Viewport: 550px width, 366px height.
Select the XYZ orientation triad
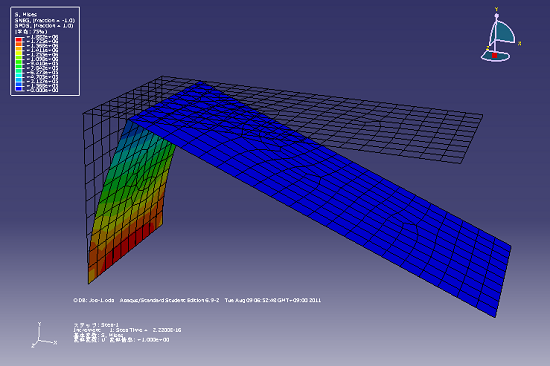(x=43, y=335)
